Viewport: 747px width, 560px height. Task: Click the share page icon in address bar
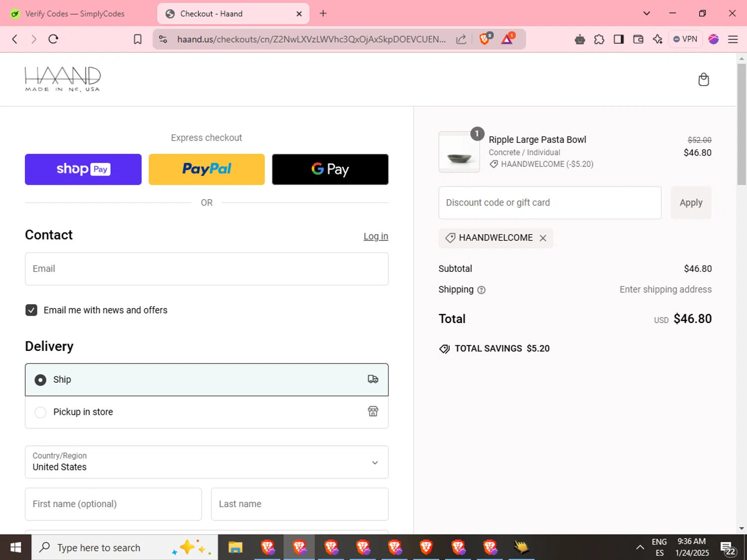point(461,39)
